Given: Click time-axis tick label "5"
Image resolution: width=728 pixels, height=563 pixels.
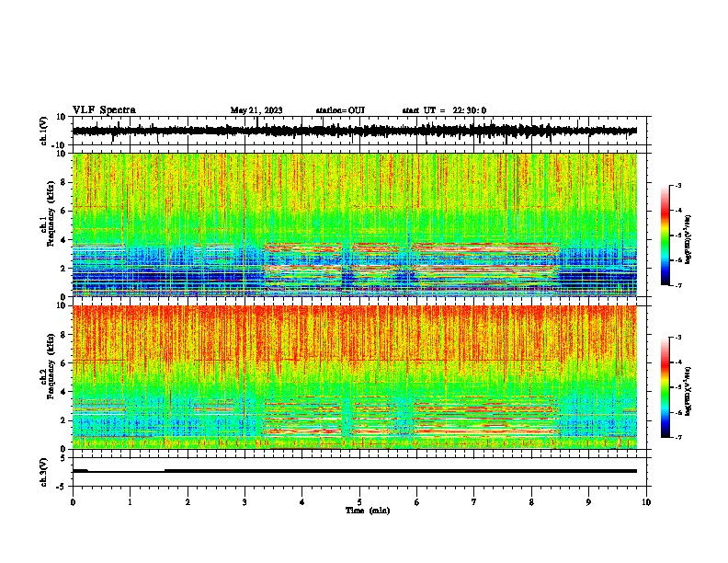Looking at the screenshot, I should pyautogui.click(x=359, y=501).
